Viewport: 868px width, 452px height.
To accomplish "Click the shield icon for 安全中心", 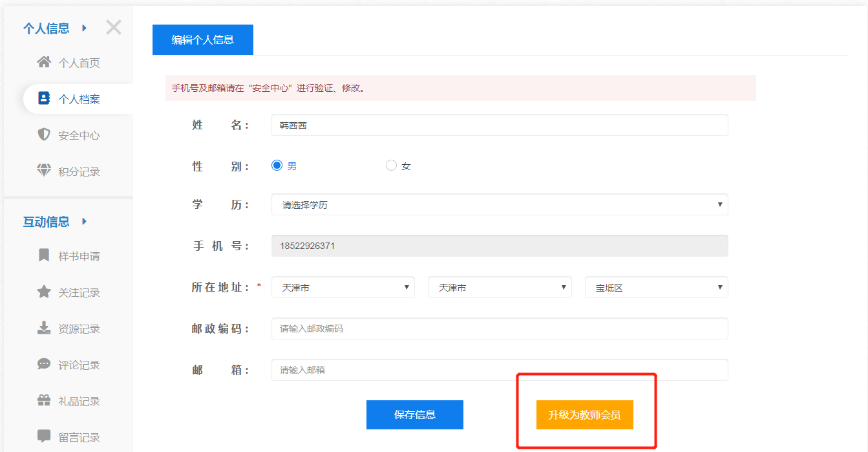I will coord(43,135).
